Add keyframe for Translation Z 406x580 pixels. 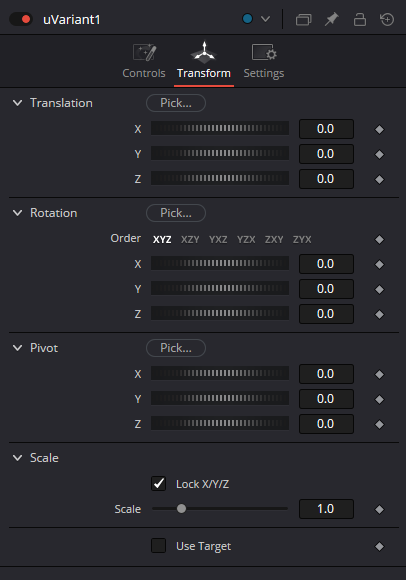pyautogui.click(x=379, y=179)
